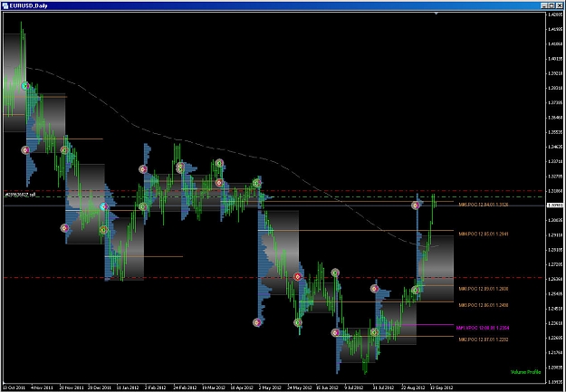This screenshot has width=566, height=392.
Task: Click the 31 Jul 2012 date on time axis
Action: 384,387
